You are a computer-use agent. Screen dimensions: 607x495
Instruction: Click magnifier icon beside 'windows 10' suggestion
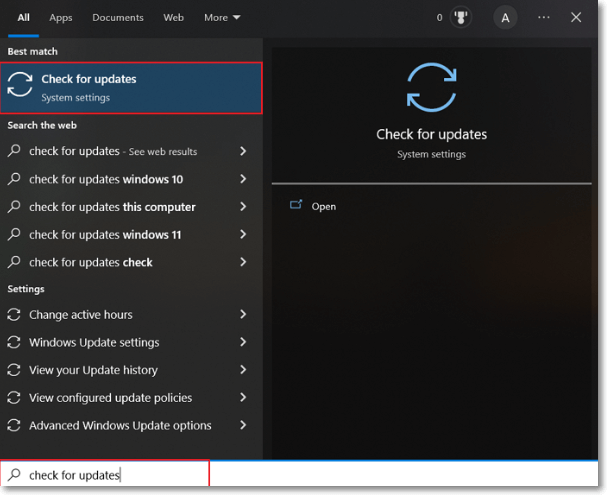pyautogui.click(x=14, y=178)
